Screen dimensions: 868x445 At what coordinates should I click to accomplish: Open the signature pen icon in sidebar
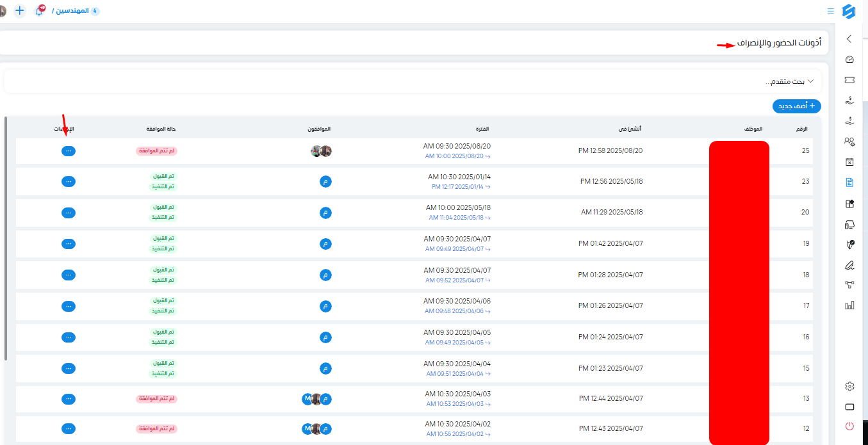[849, 264]
